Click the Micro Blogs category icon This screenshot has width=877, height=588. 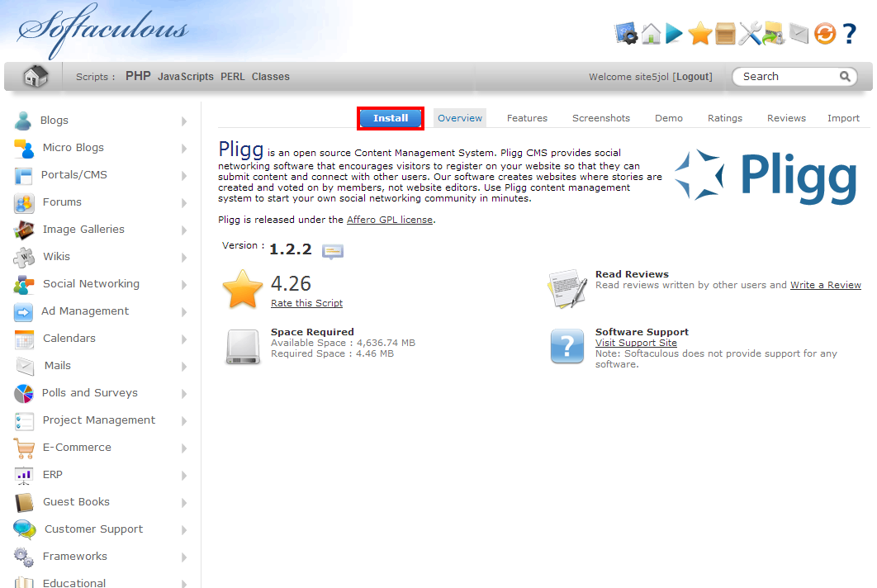(24, 149)
